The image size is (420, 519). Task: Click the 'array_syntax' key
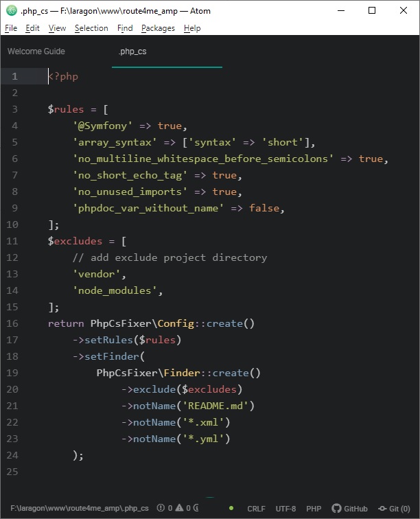point(115,142)
